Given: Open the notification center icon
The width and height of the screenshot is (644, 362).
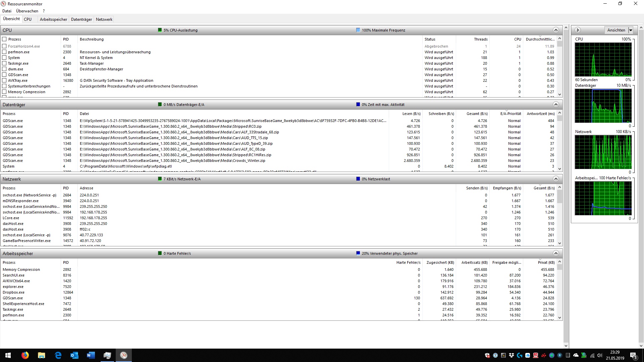Looking at the screenshot, I should 633,355.
